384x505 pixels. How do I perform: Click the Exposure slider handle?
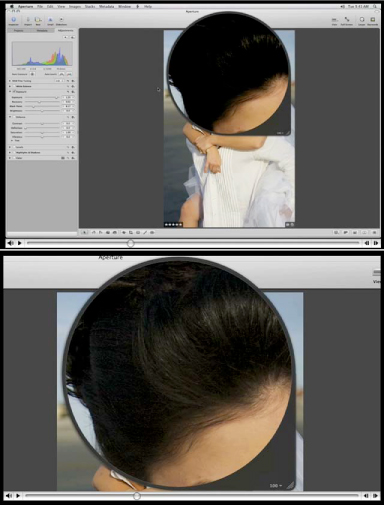tap(56, 97)
